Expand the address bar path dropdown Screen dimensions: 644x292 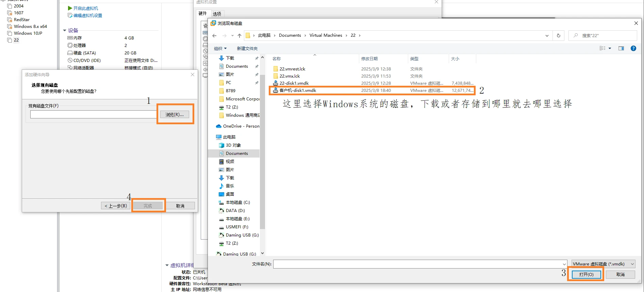pos(547,36)
